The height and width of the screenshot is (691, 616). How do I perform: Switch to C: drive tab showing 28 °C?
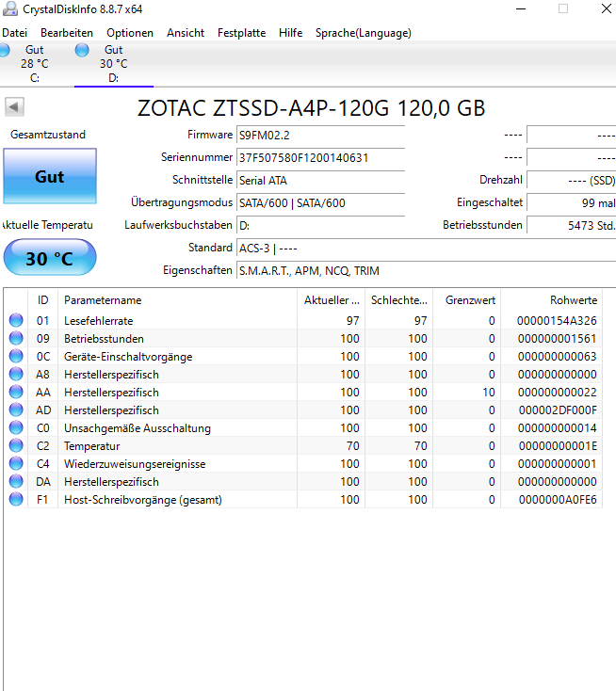click(x=35, y=64)
